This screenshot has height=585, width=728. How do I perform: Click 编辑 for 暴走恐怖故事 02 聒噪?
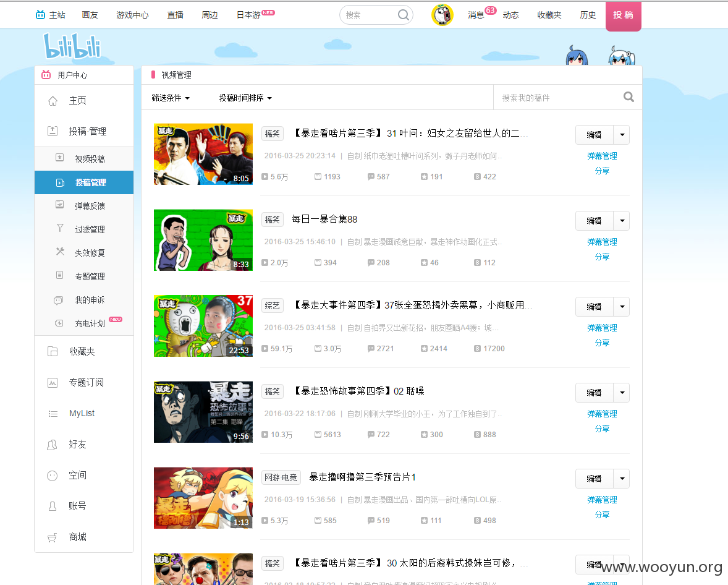(x=595, y=393)
